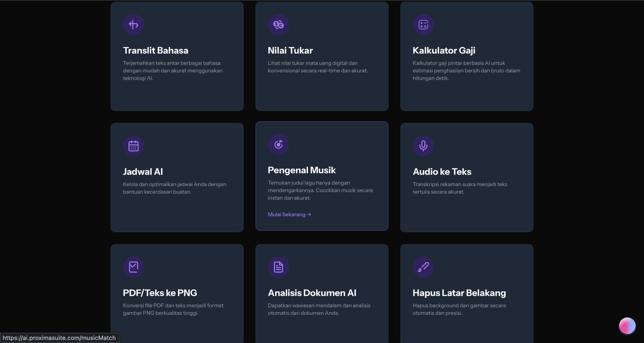The width and height of the screenshot is (644, 343).
Task: Open the Translit Bahasa card title
Action: point(156,51)
